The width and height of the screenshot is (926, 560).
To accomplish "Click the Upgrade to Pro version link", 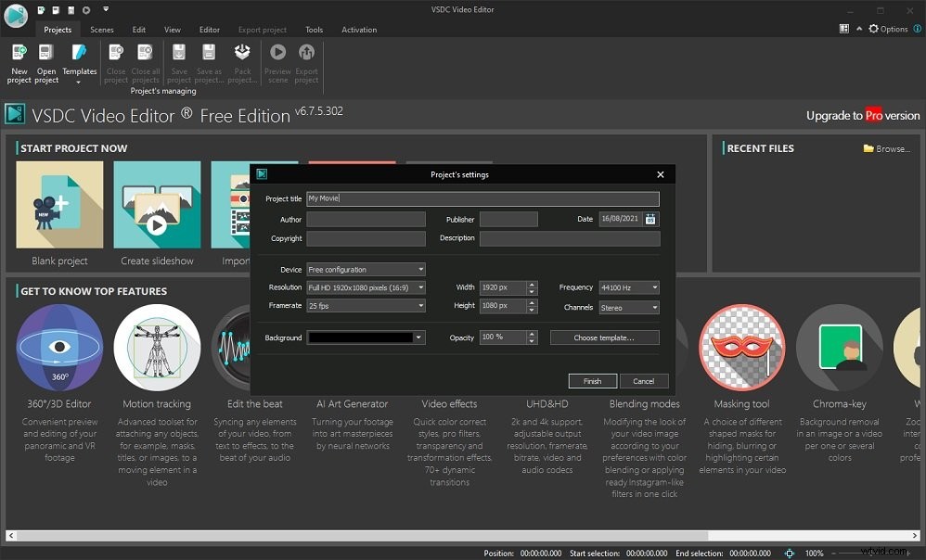I will tap(862, 116).
